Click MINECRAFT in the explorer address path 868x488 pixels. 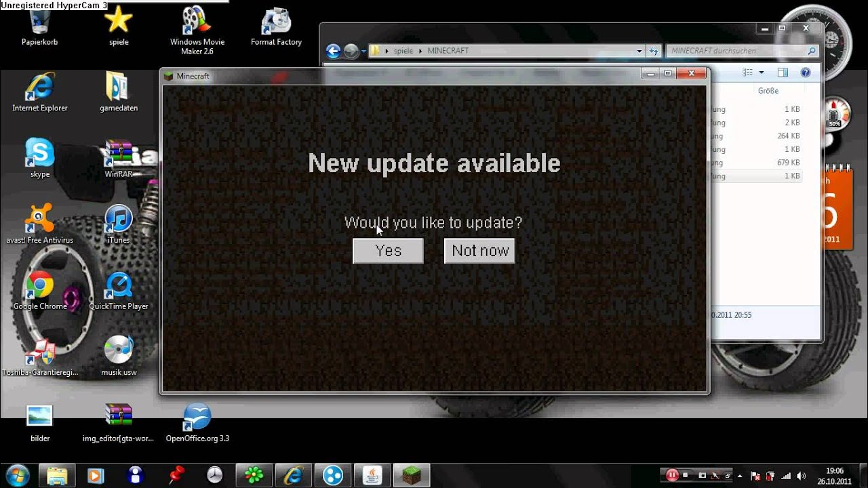coord(448,51)
